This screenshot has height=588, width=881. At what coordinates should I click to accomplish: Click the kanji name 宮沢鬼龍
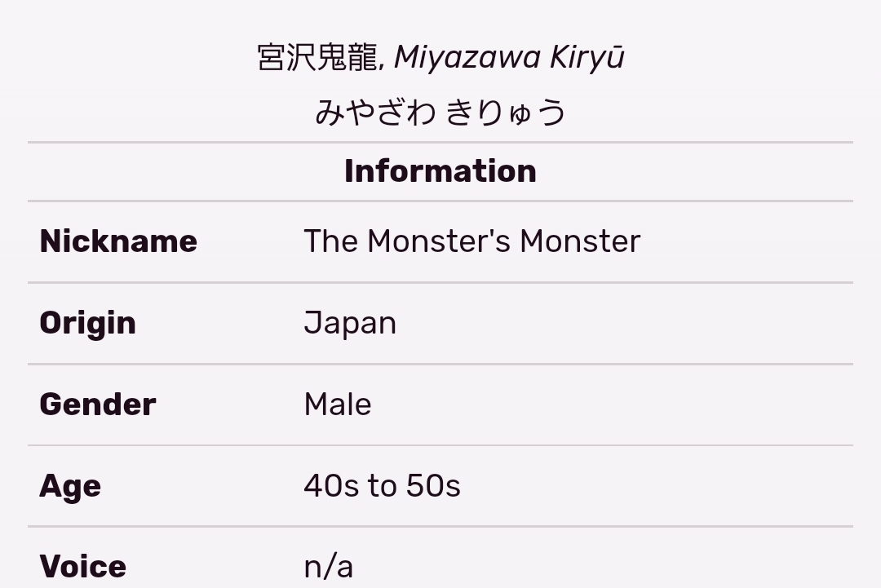pyautogui.click(x=318, y=58)
